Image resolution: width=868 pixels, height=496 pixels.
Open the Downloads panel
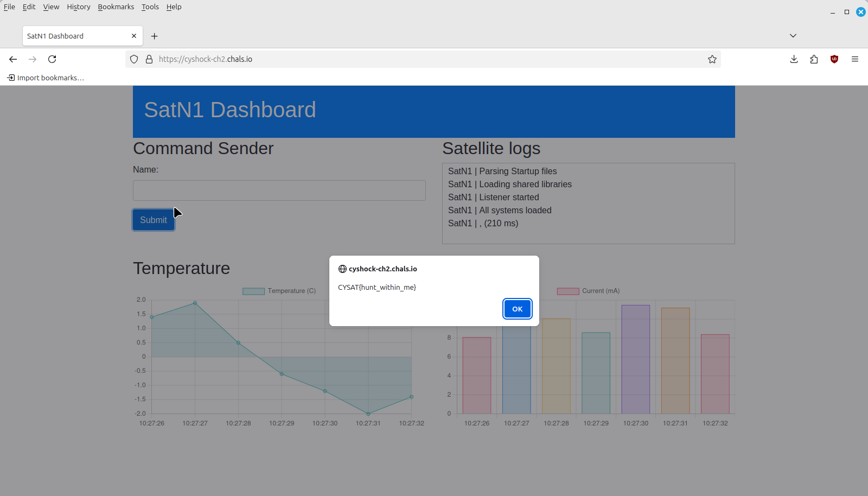[x=794, y=59]
